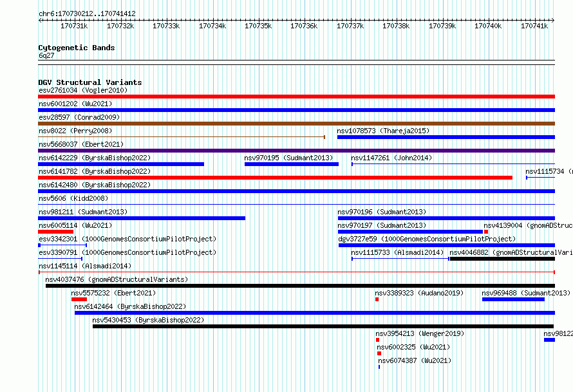Click the 170738k ruler position

click(x=396, y=26)
